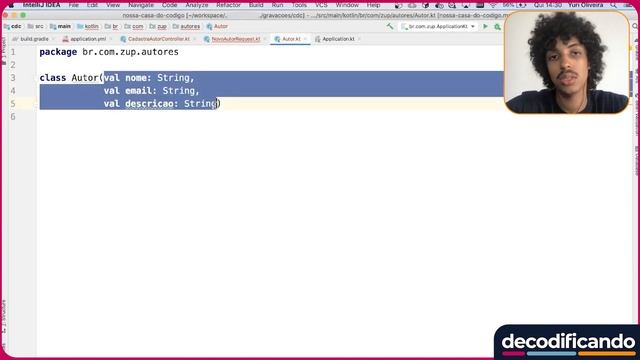Open the View menu
This screenshot has height=360, width=640.
113,5
